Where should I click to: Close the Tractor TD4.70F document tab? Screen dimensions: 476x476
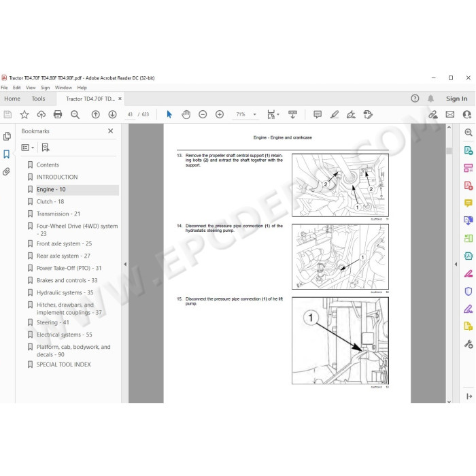pos(120,99)
